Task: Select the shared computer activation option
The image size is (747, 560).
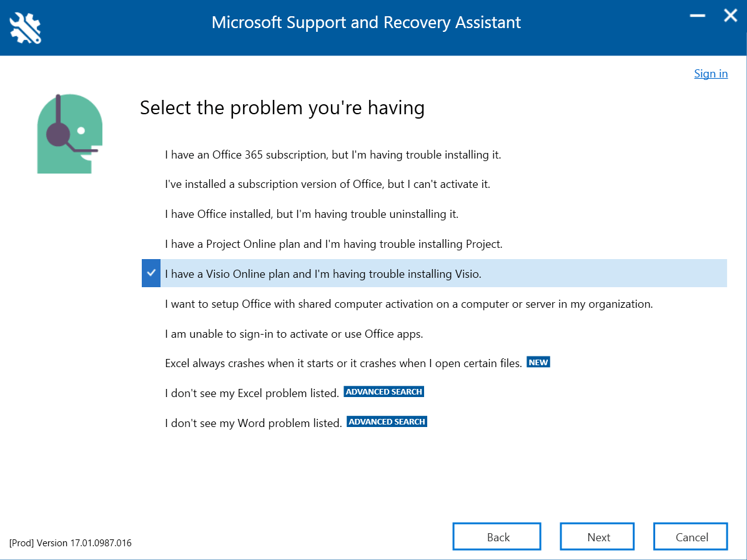Action: [409, 303]
